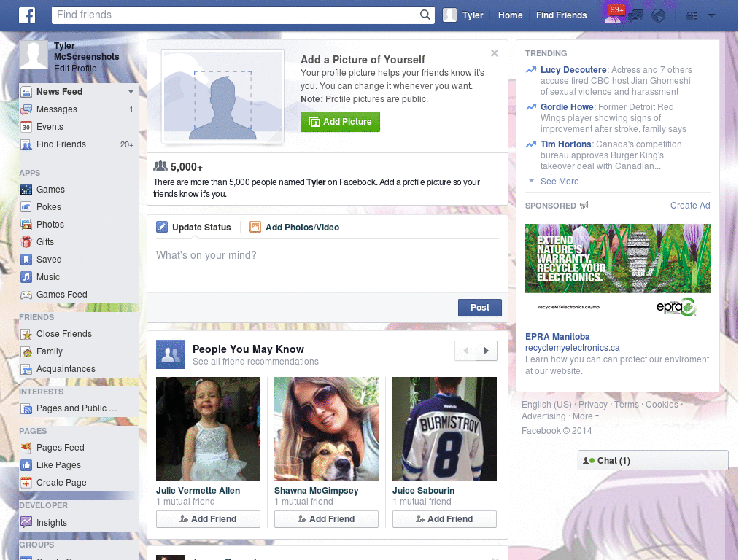Open Tyler profile in top navigation

(463, 15)
